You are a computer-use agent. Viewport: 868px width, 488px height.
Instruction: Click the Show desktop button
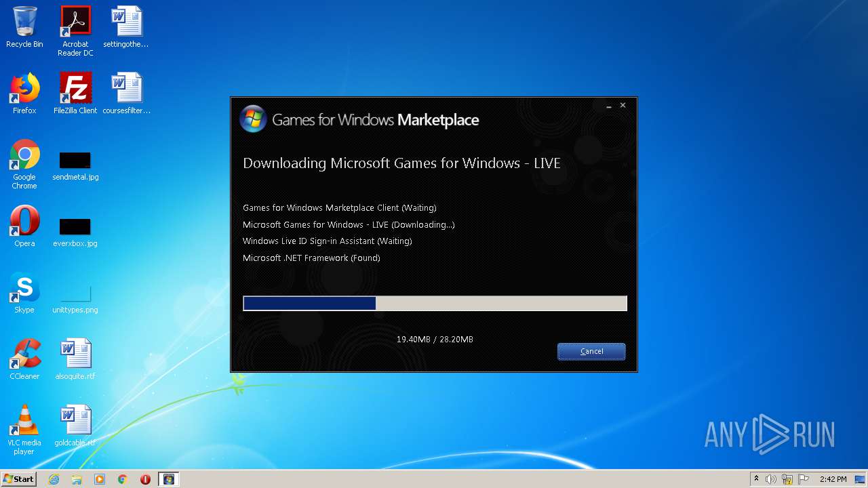click(x=861, y=479)
